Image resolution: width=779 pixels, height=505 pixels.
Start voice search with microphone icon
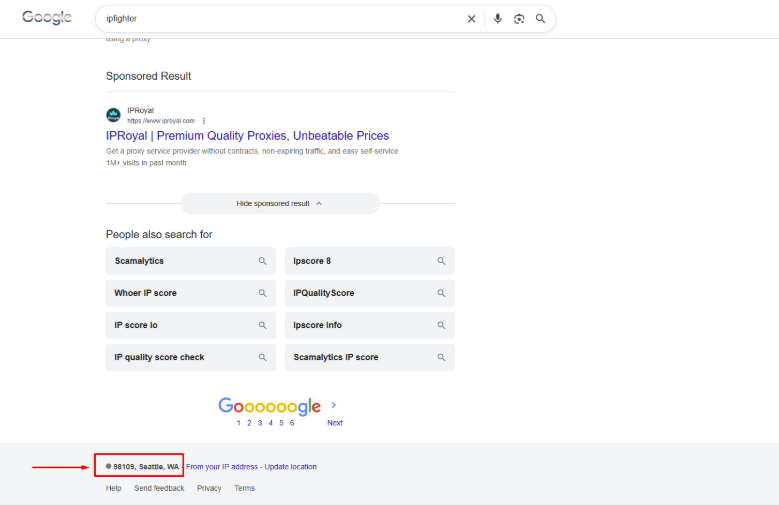coord(497,19)
